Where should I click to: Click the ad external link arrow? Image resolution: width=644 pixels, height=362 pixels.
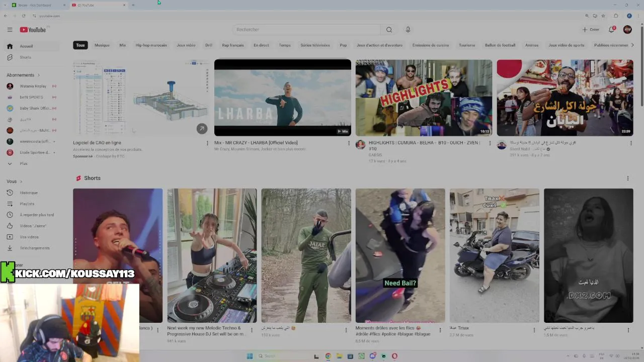click(202, 129)
